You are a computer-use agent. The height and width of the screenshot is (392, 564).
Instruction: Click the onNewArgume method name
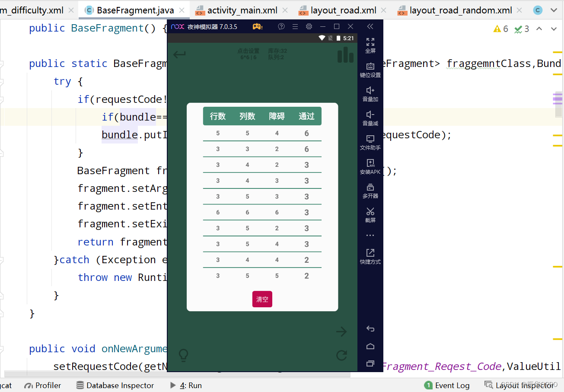tap(134, 349)
